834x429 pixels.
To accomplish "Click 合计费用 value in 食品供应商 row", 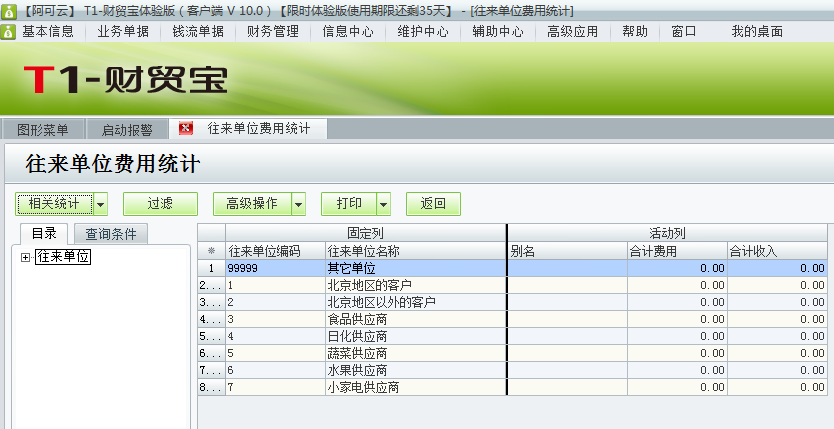I will tap(678, 319).
